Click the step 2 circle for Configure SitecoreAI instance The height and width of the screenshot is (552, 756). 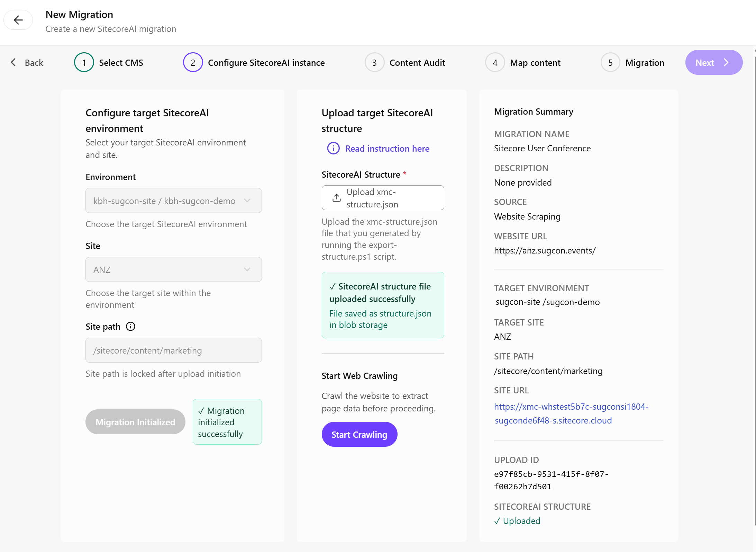(193, 62)
